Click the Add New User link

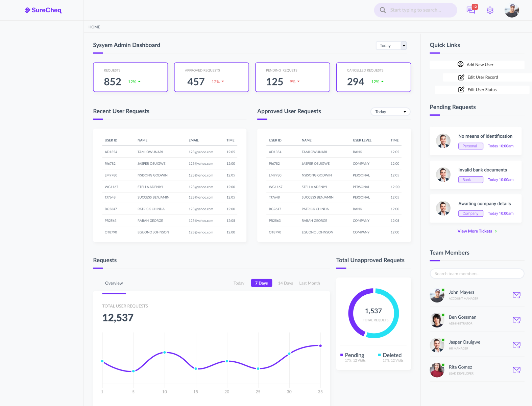[x=477, y=65]
